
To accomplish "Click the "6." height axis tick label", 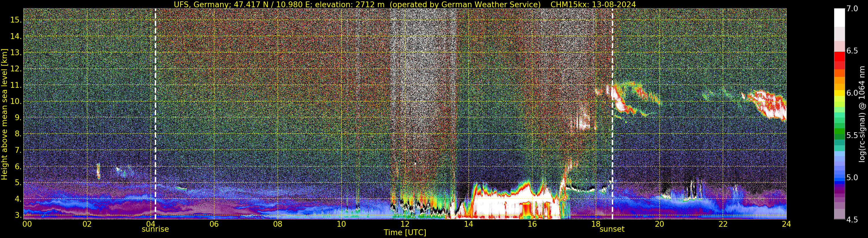I will point(18,167).
